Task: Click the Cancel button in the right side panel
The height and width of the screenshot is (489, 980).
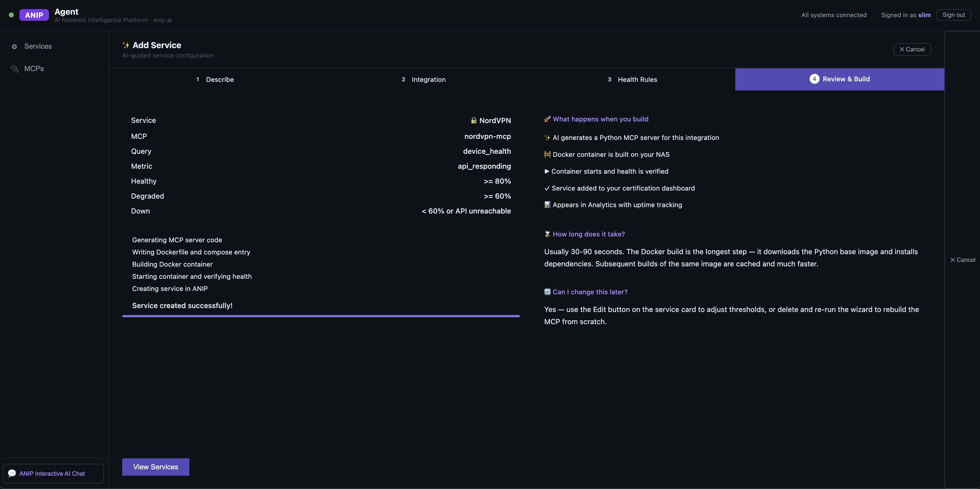Action: click(x=963, y=260)
